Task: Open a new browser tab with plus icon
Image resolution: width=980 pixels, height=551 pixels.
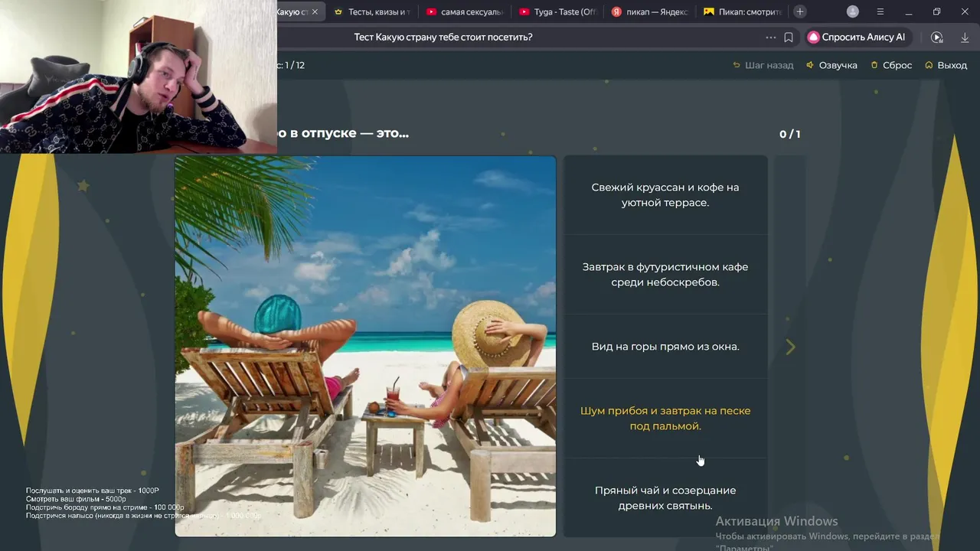Action: pyautogui.click(x=800, y=11)
